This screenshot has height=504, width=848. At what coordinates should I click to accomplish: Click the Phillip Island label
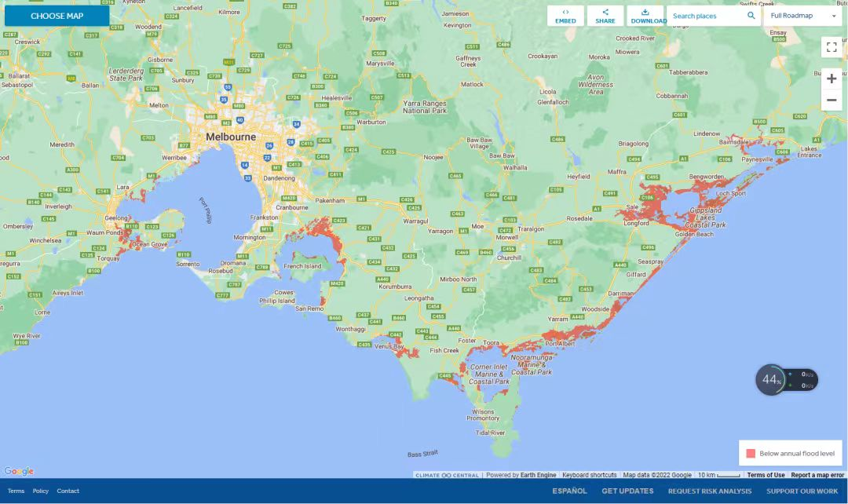tap(277, 301)
